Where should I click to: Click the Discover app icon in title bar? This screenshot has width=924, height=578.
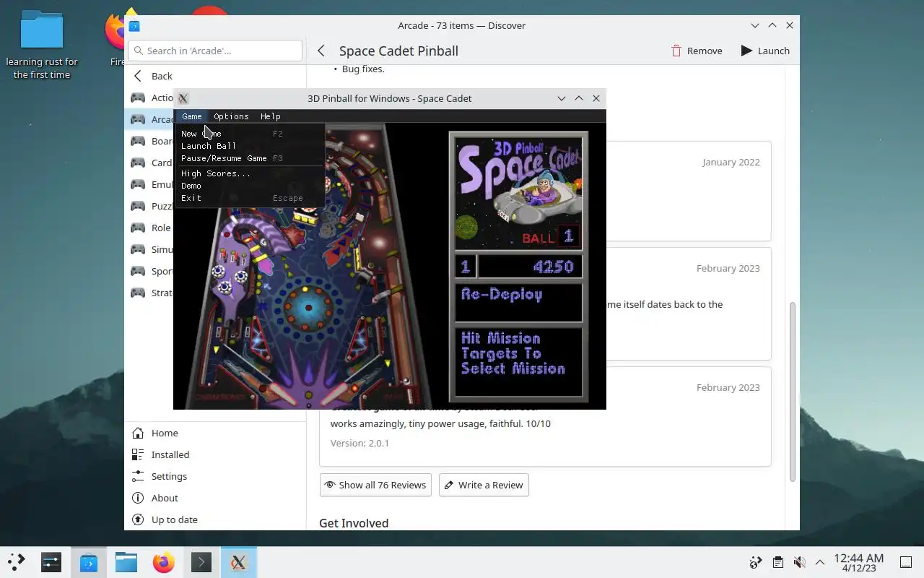[x=134, y=26]
